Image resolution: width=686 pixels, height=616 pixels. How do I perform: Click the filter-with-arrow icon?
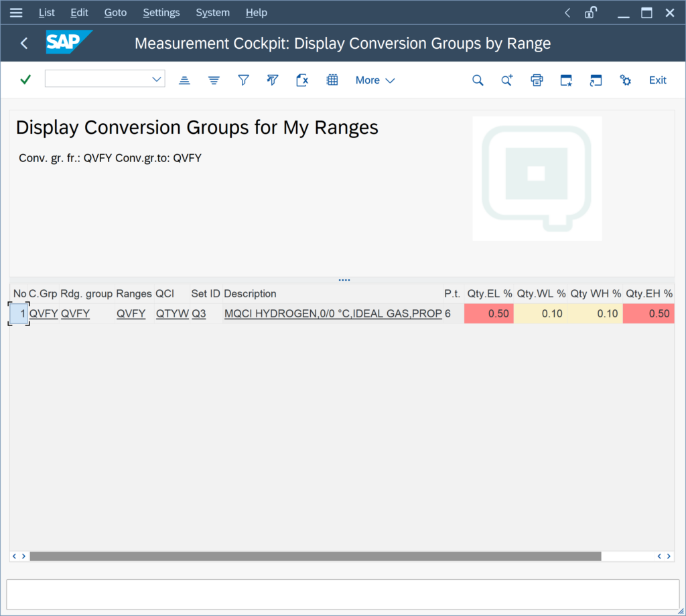[x=273, y=80]
